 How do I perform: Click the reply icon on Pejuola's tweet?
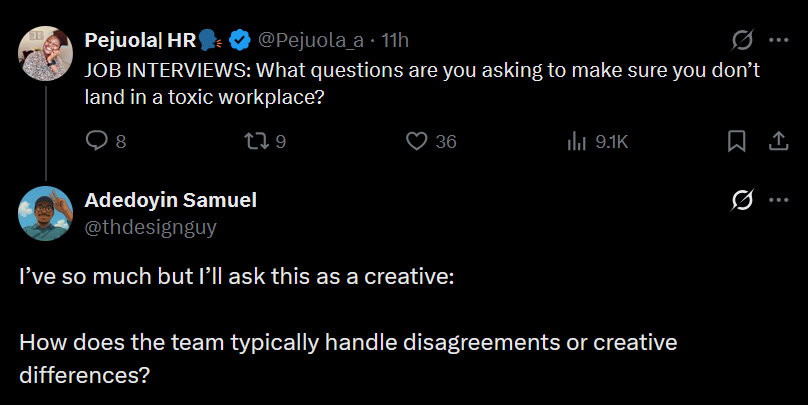pyautogui.click(x=97, y=141)
